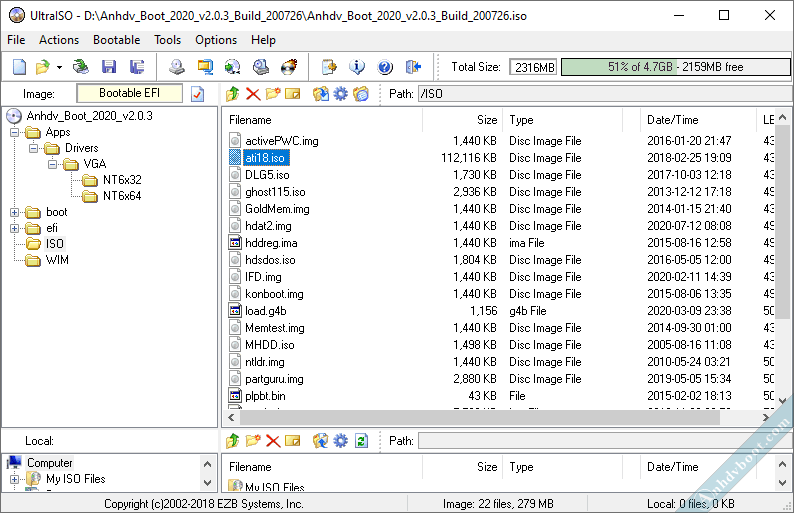This screenshot has height=513, width=794.
Task: Collapse the Drivers folder node
Action: 33,148
